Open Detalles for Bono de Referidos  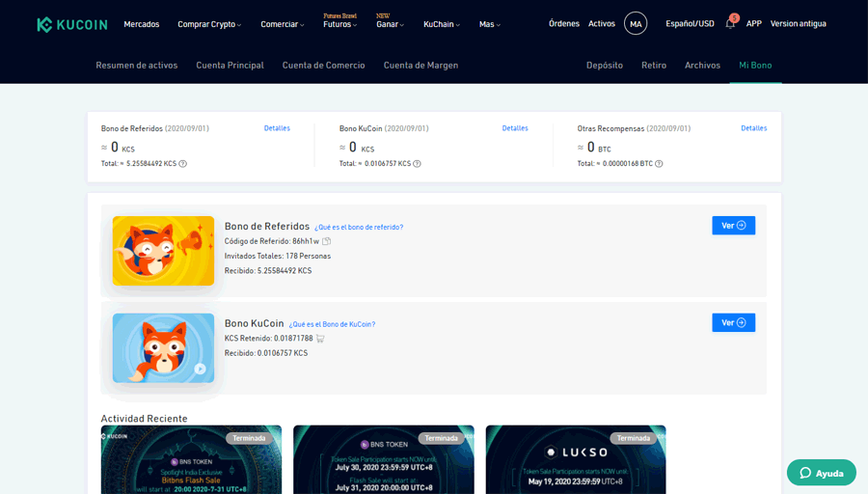pyautogui.click(x=277, y=128)
